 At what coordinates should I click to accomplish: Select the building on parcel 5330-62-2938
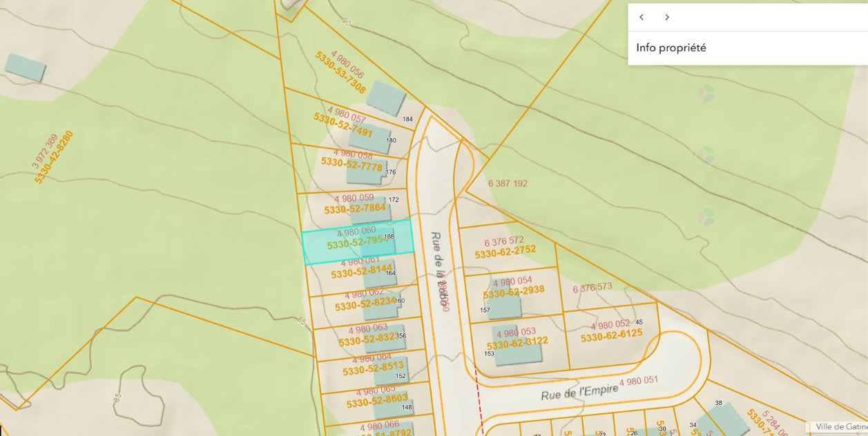click(504, 299)
